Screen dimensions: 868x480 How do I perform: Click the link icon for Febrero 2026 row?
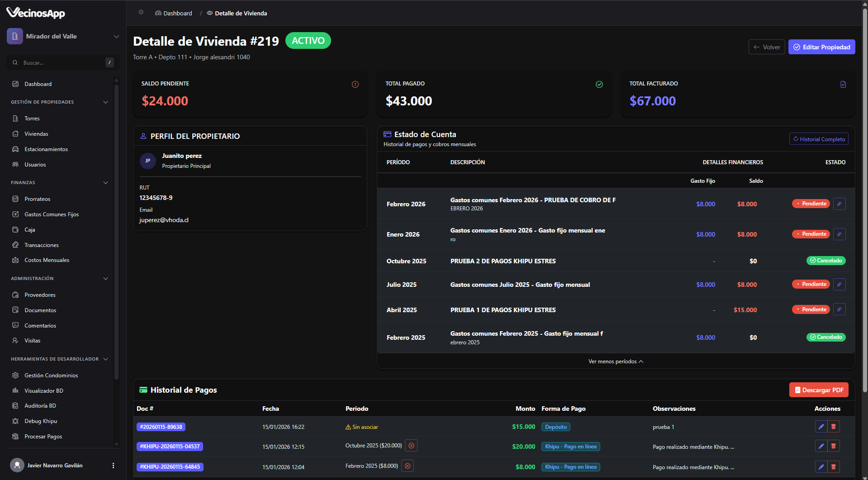tap(839, 204)
